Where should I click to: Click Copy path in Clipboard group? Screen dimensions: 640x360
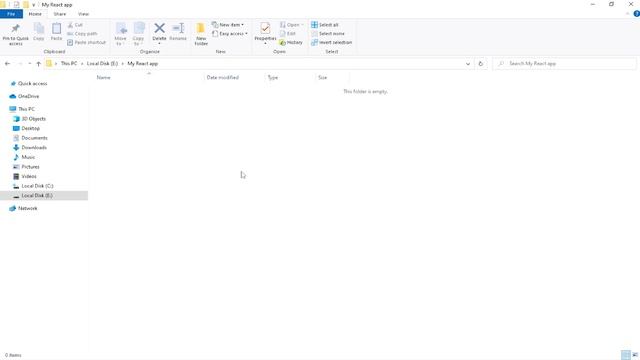pyautogui.click(x=82, y=33)
